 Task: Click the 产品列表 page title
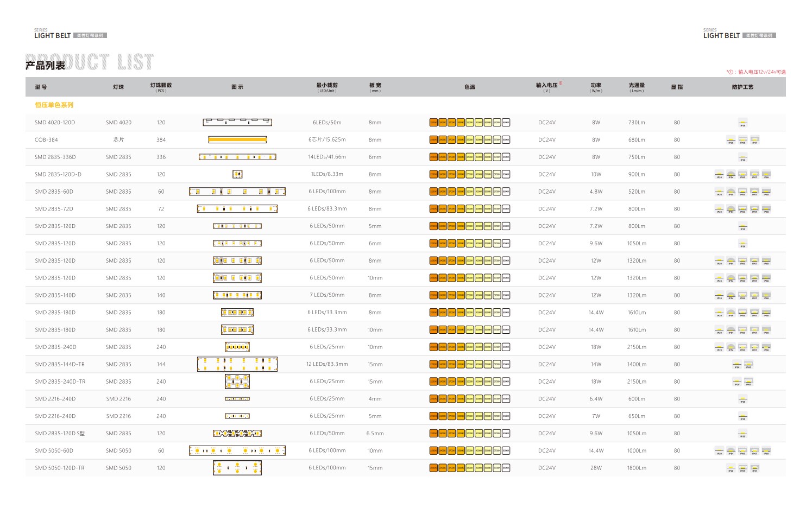click(x=45, y=65)
